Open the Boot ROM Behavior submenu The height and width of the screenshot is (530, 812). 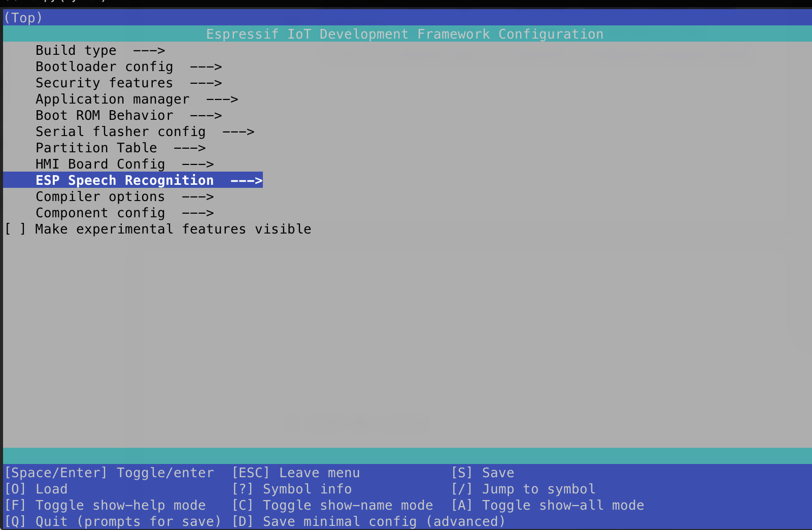(x=128, y=116)
